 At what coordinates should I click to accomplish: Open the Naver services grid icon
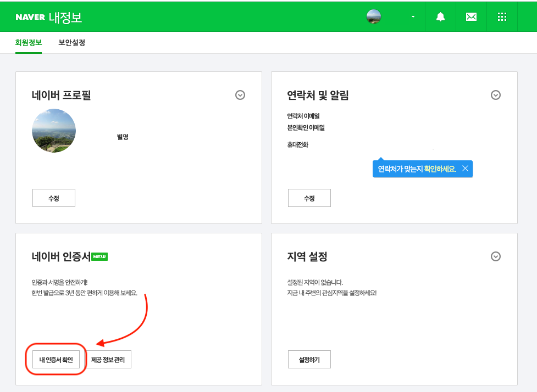point(502,17)
